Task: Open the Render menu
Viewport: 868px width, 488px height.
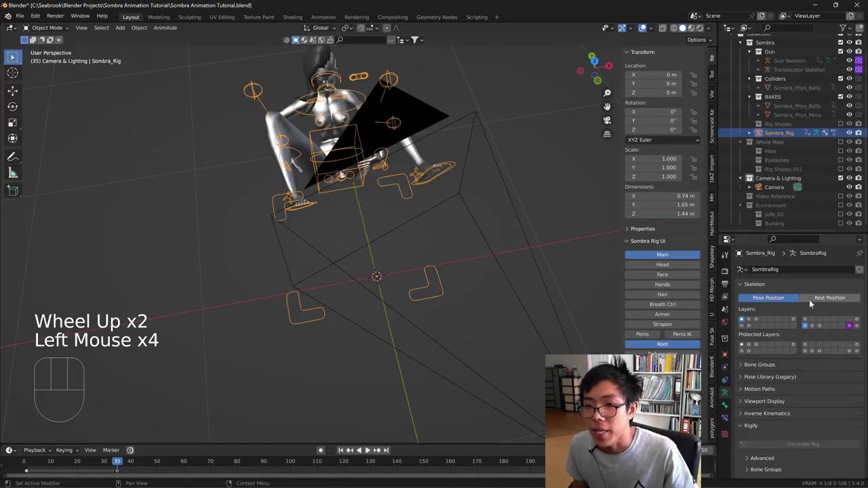Action: 55,16
